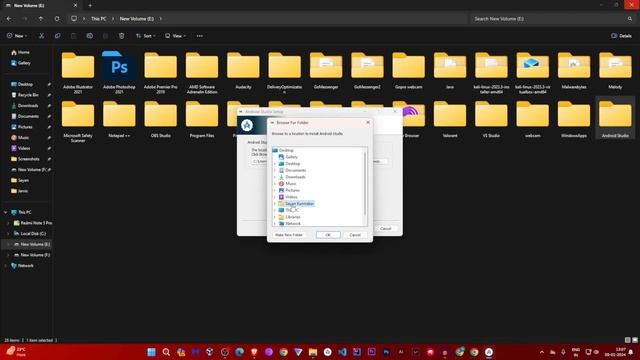Open Malwarebytes folder in Explorer
640x360 pixels.
573,71
